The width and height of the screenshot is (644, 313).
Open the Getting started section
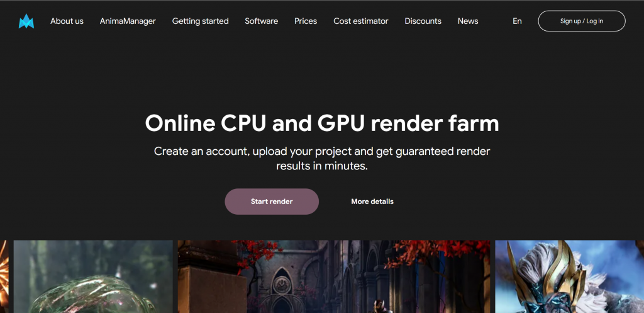point(201,21)
